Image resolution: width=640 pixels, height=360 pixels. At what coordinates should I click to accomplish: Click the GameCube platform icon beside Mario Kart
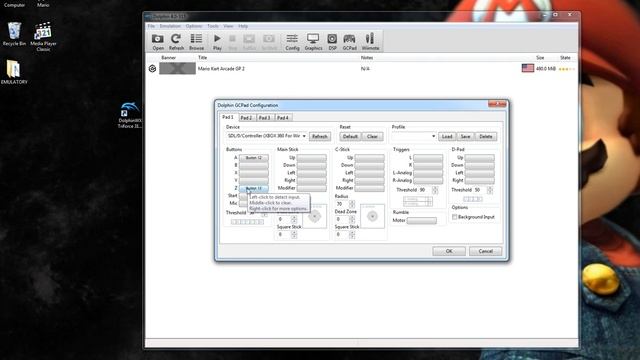click(x=152, y=69)
